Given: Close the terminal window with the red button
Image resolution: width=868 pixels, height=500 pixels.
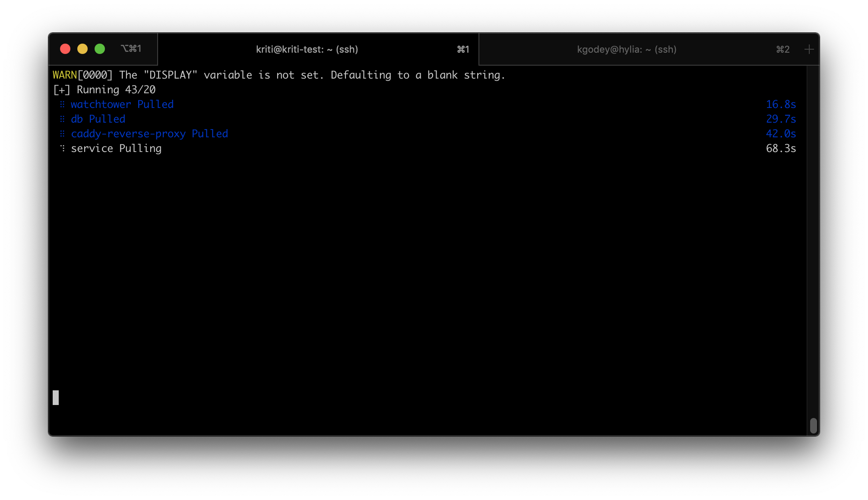Looking at the screenshot, I should (x=65, y=49).
